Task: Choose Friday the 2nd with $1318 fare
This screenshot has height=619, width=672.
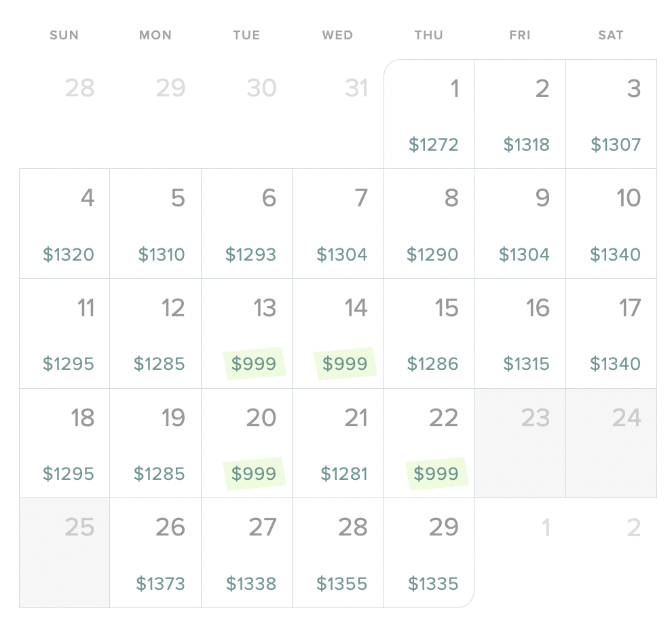Action: pos(520,114)
